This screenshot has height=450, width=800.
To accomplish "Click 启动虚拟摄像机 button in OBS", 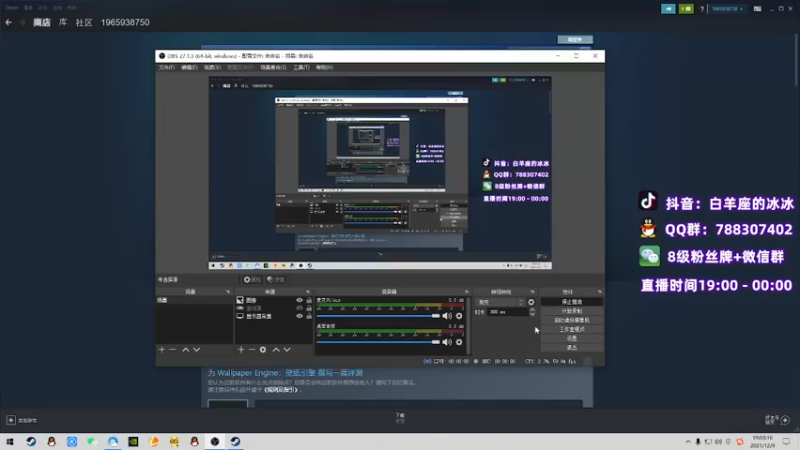I will pyautogui.click(x=571, y=320).
